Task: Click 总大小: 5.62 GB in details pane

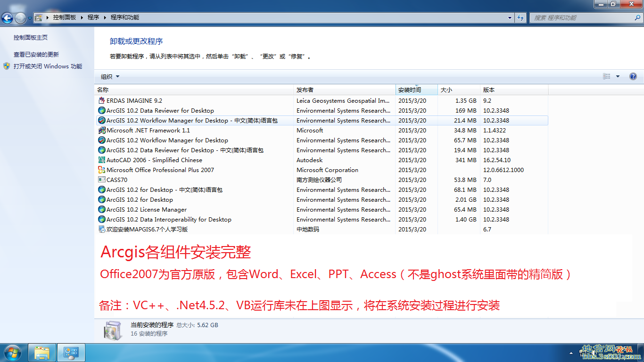Action: click(197, 325)
